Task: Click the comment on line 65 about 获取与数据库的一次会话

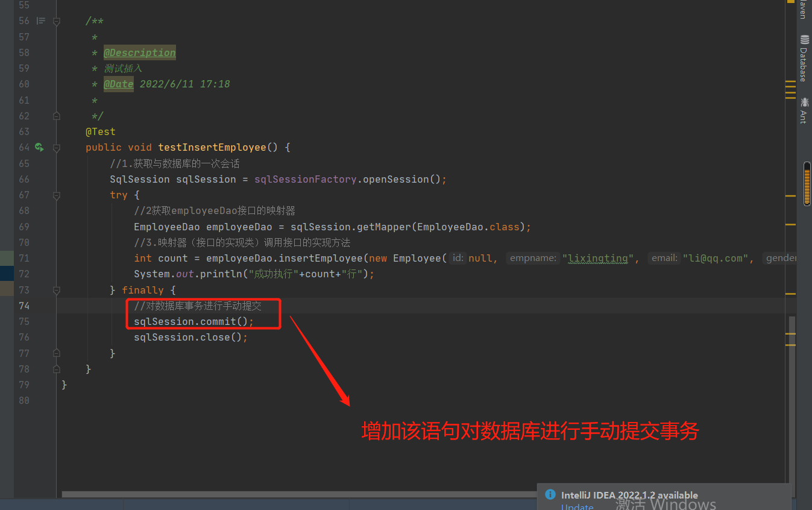Action: coord(175,163)
